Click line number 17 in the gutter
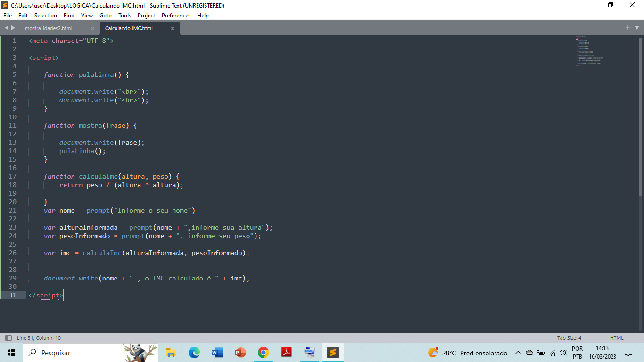 12,176
